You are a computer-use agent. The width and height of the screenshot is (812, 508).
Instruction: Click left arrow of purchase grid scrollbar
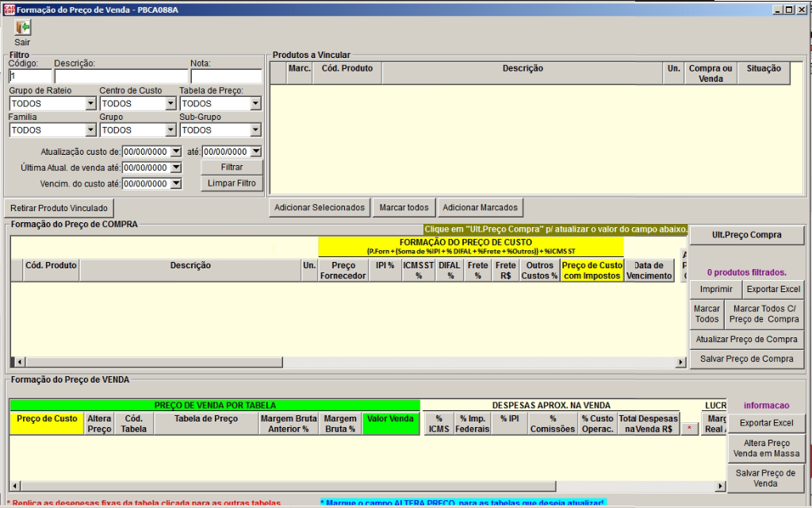[x=20, y=362]
